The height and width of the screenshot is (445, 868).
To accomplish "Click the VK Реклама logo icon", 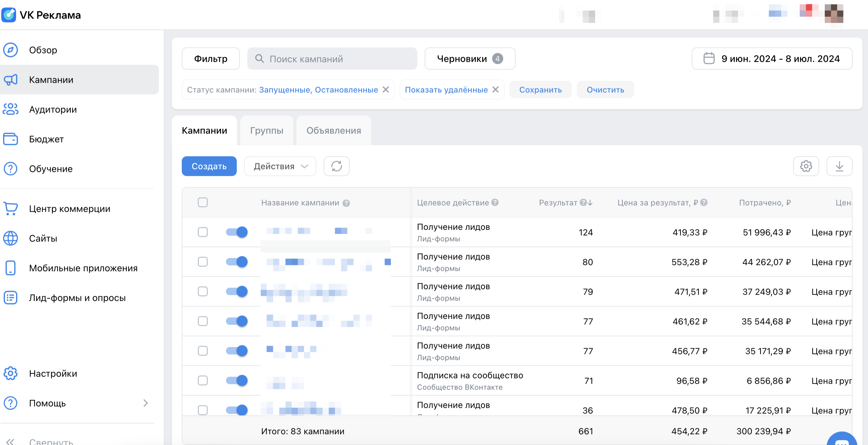I will click(x=8, y=15).
